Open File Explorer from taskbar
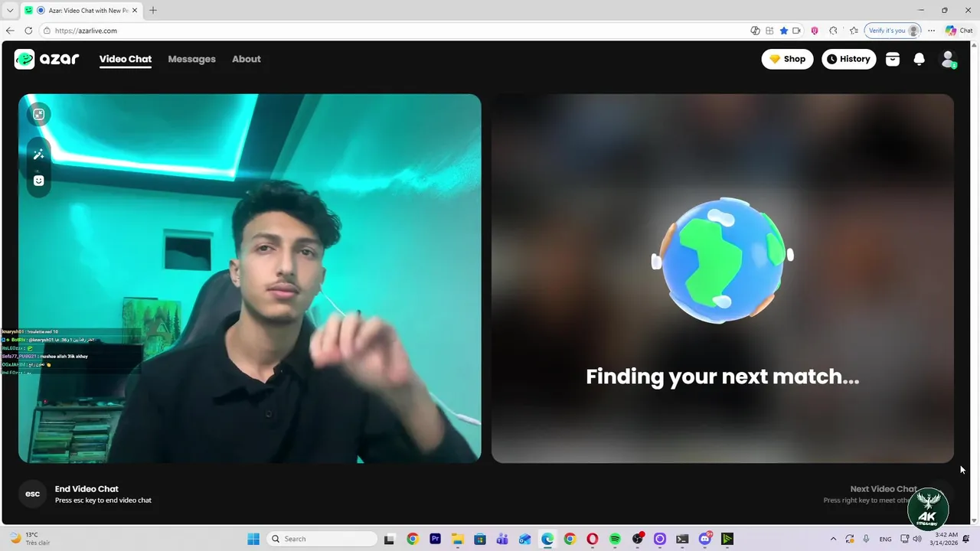 457,539
